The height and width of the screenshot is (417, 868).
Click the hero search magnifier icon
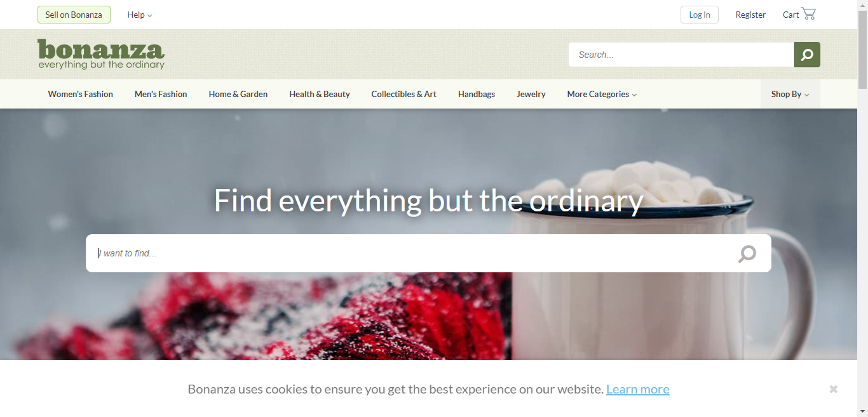pyautogui.click(x=747, y=254)
